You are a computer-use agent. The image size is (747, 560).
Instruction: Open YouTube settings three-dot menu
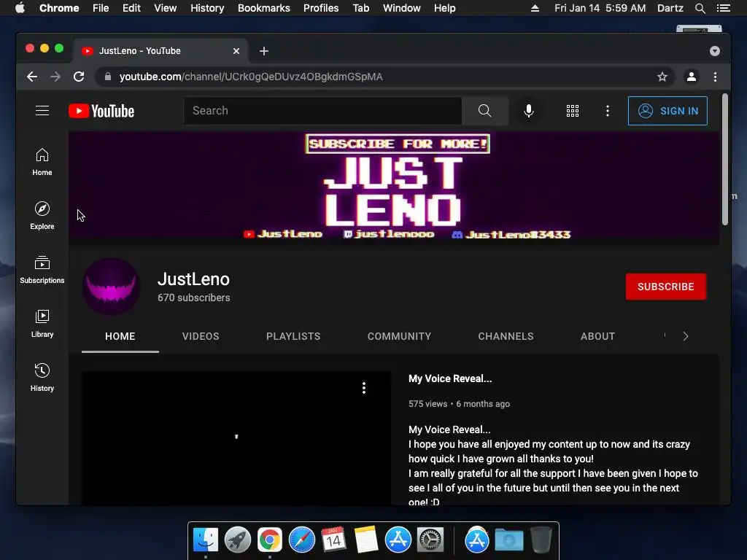(x=607, y=111)
